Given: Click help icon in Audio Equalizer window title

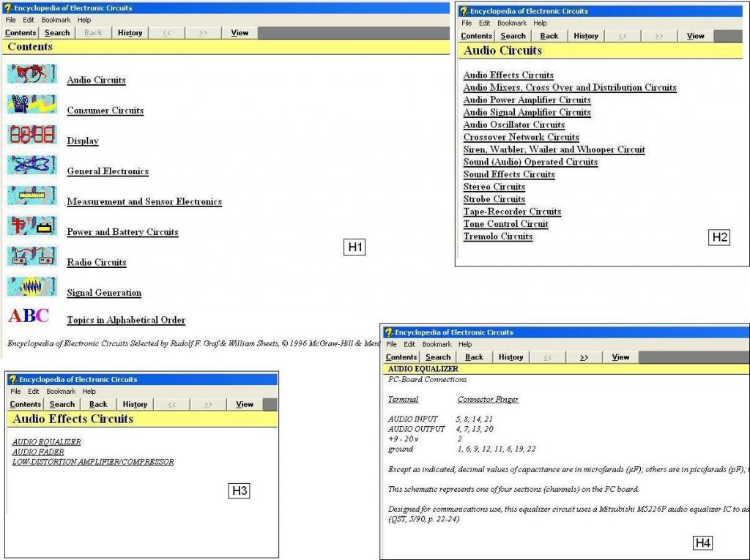Looking at the screenshot, I should [x=389, y=332].
